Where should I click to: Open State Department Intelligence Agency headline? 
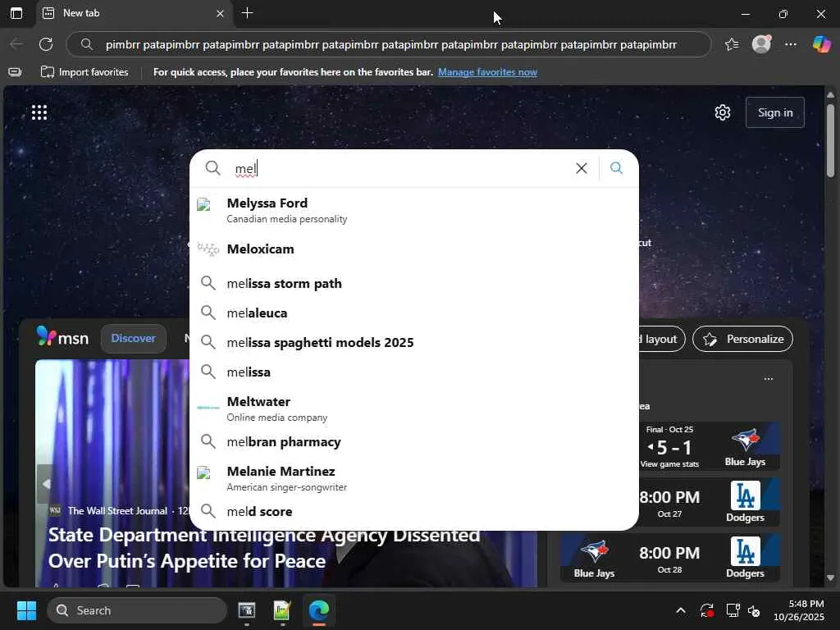(263, 547)
